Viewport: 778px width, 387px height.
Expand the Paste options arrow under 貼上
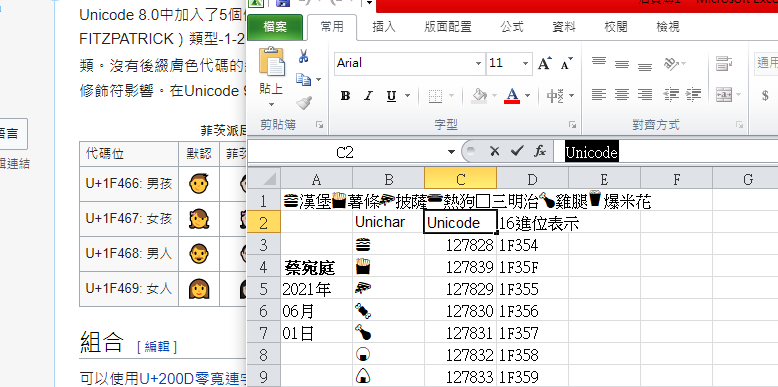(271, 105)
